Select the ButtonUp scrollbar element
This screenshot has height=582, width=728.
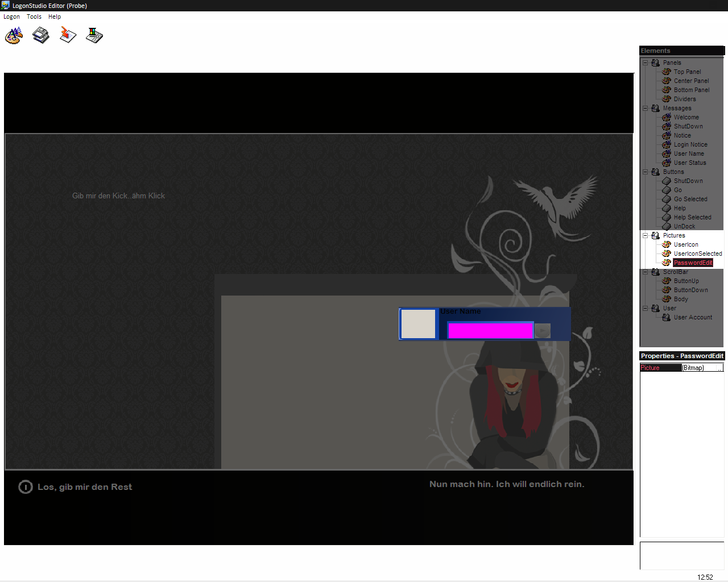tap(686, 281)
